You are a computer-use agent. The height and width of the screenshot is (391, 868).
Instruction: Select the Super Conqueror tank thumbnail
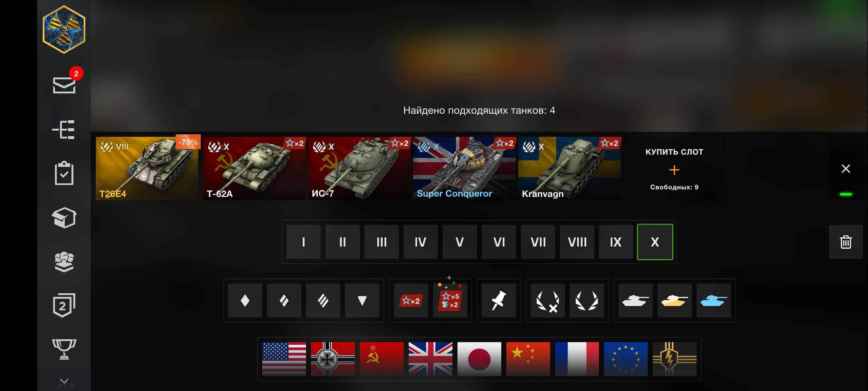464,168
